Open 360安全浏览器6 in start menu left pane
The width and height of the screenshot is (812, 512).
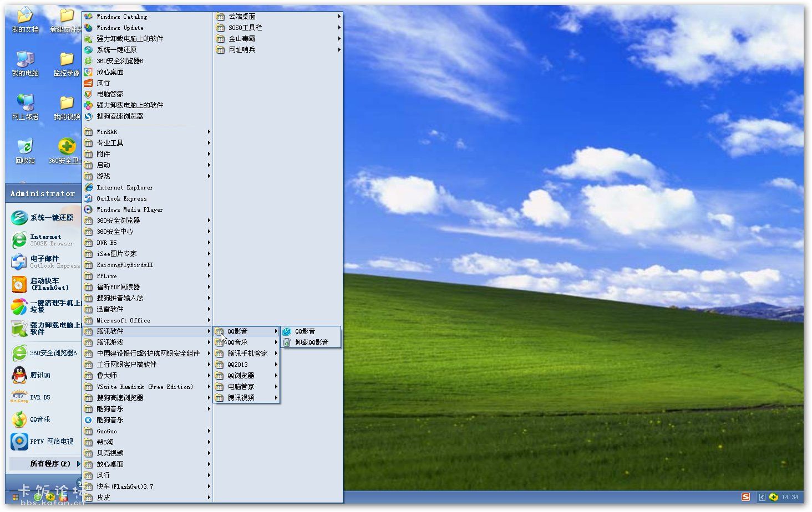pyautogui.click(x=44, y=353)
